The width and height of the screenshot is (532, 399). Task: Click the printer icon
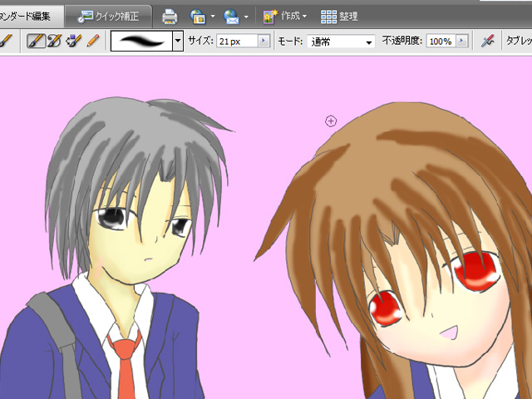point(170,17)
